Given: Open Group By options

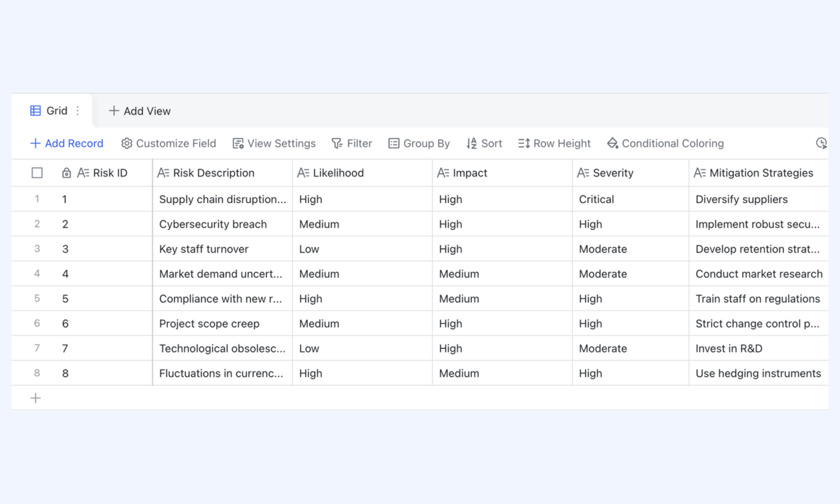Looking at the screenshot, I should (419, 144).
